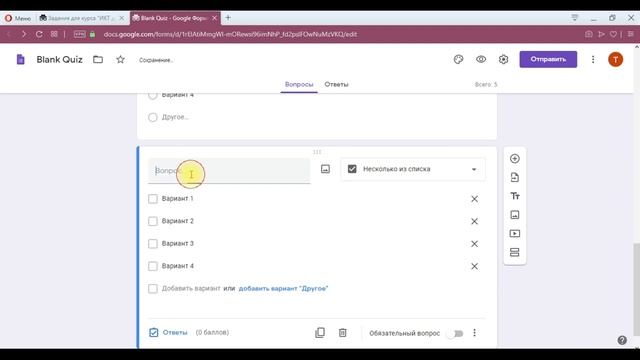Open question's more options menu
640x360 pixels.
474,333
